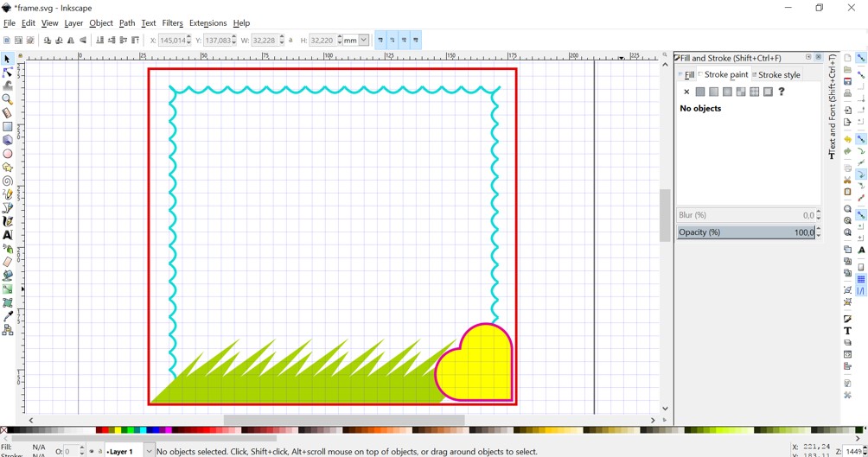
Task: Open the Layer menu
Action: (73, 22)
